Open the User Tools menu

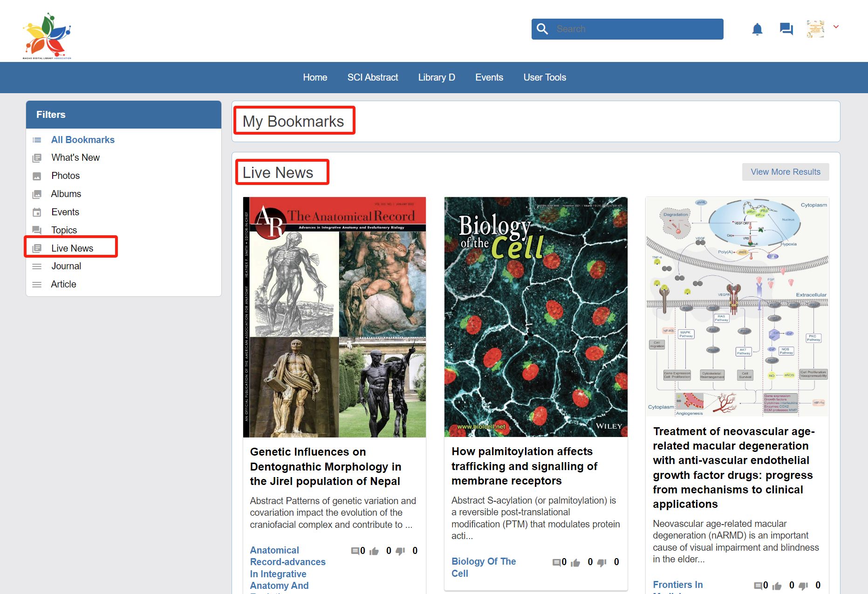click(x=544, y=77)
